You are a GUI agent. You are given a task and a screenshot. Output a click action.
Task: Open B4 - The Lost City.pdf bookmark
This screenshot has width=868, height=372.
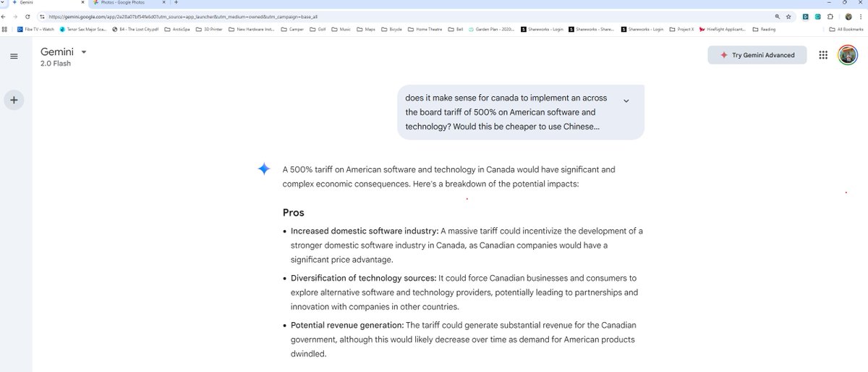click(x=135, y=30)
